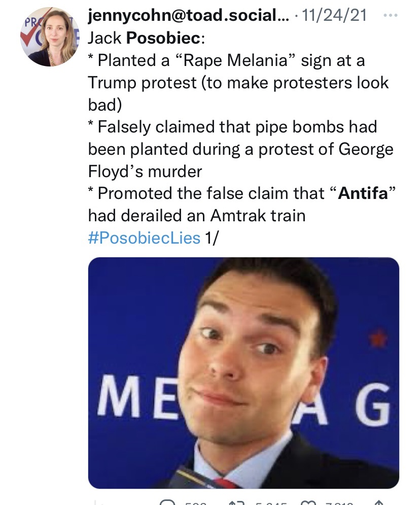Click the line about the Amtrak train
The width and height of the screenshot is (420, 505).
point(197,216)
